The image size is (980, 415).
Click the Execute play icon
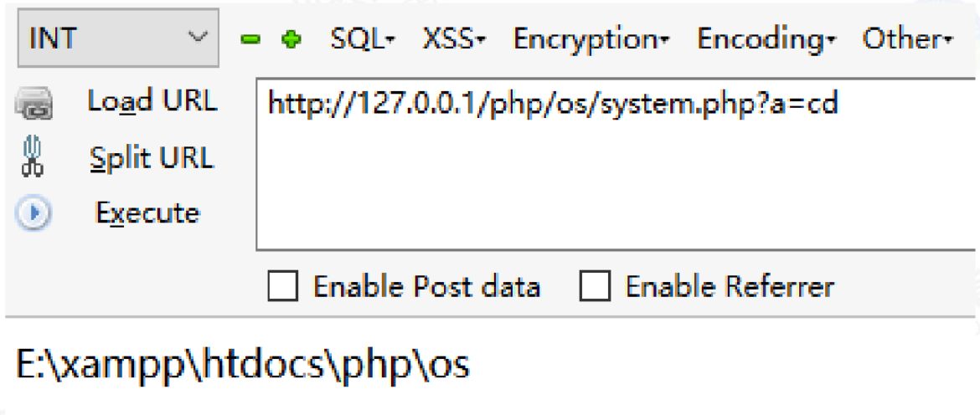click(x=34, y=213)
